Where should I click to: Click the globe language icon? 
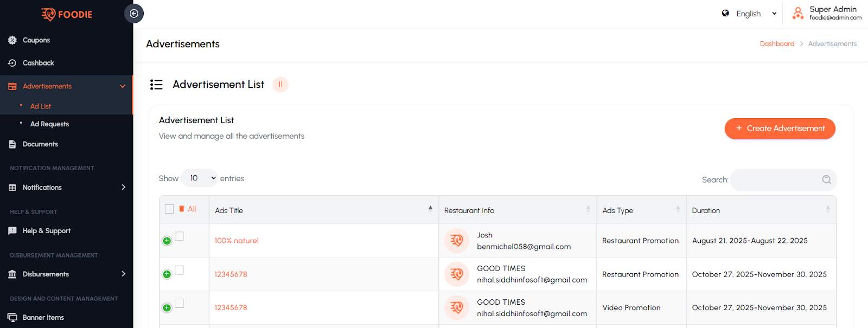click(x=725, y=14)
